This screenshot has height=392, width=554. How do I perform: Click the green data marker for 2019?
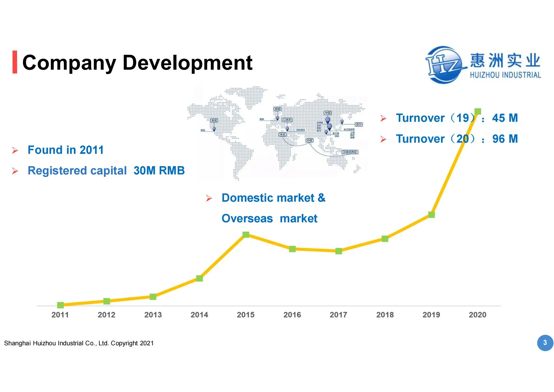click(x=431, y=214)
